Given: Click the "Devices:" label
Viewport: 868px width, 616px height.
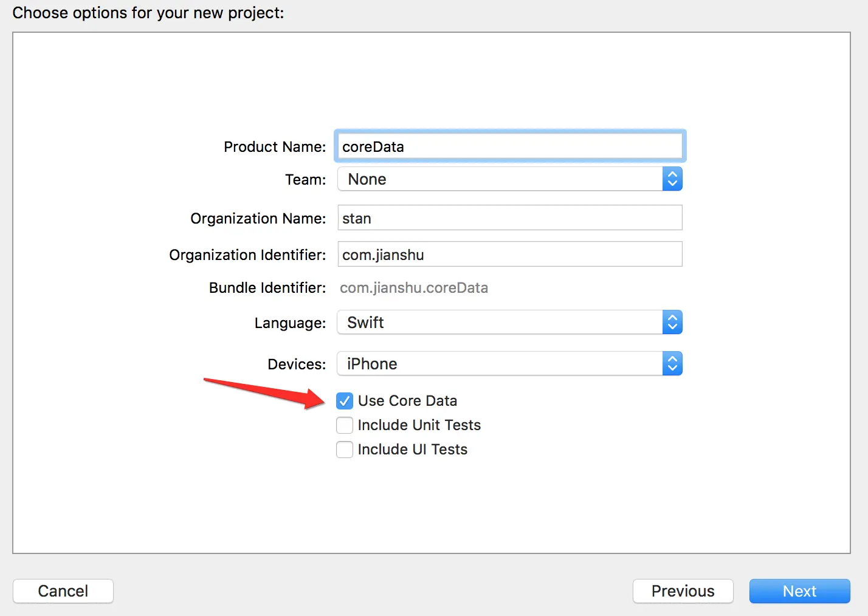Looking at the screenshot, I should tap(297, 364).
